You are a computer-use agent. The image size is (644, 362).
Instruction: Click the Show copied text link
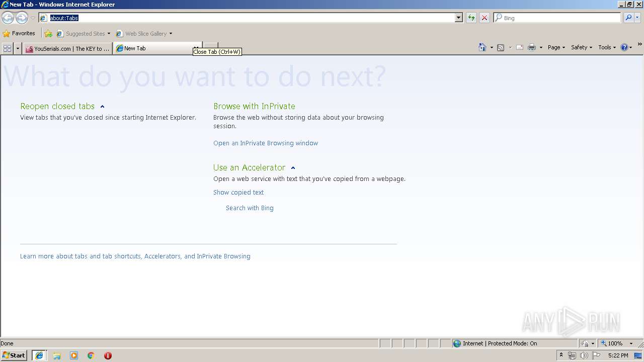238,193
